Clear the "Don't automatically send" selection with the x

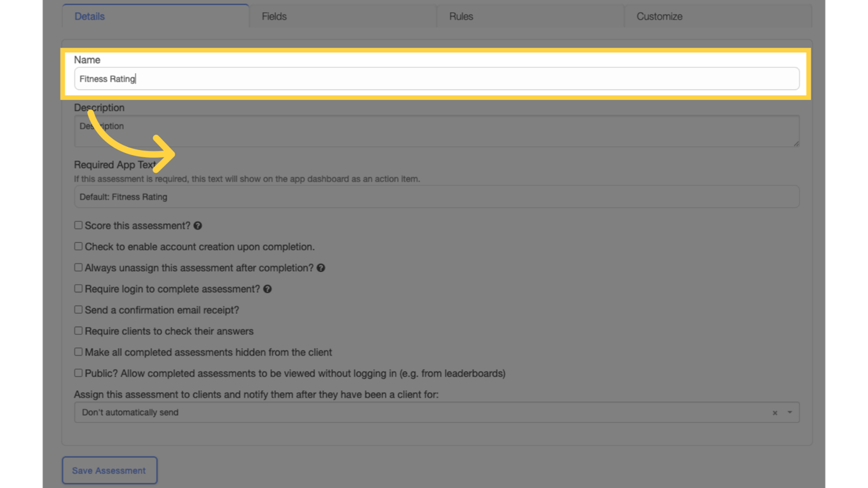click(x=775, y=412)
